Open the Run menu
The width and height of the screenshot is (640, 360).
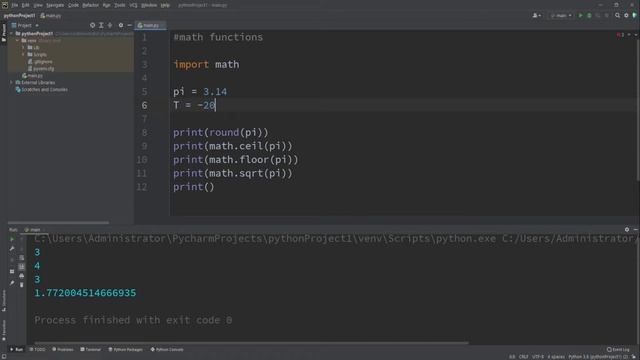point(107,5)
